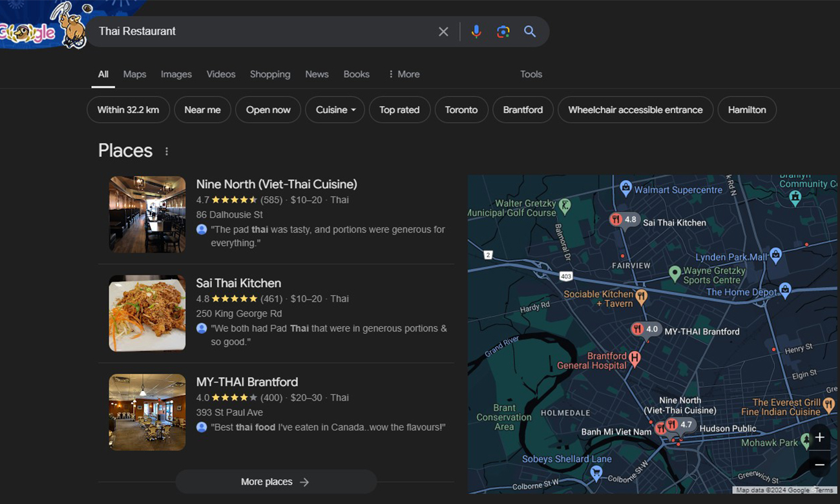
Task: Click the Mohawk Park map pin
Action: (x=806, y=441)
